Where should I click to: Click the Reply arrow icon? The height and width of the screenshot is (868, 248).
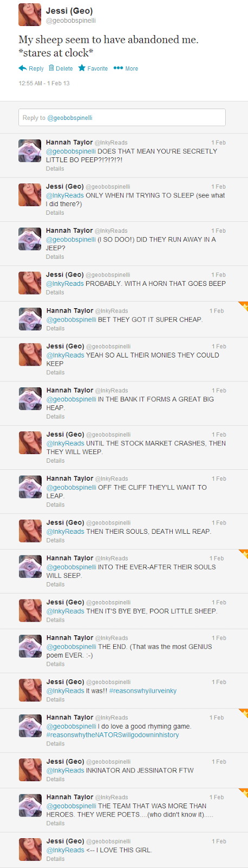pyautogui.click(x=22, y=68)
